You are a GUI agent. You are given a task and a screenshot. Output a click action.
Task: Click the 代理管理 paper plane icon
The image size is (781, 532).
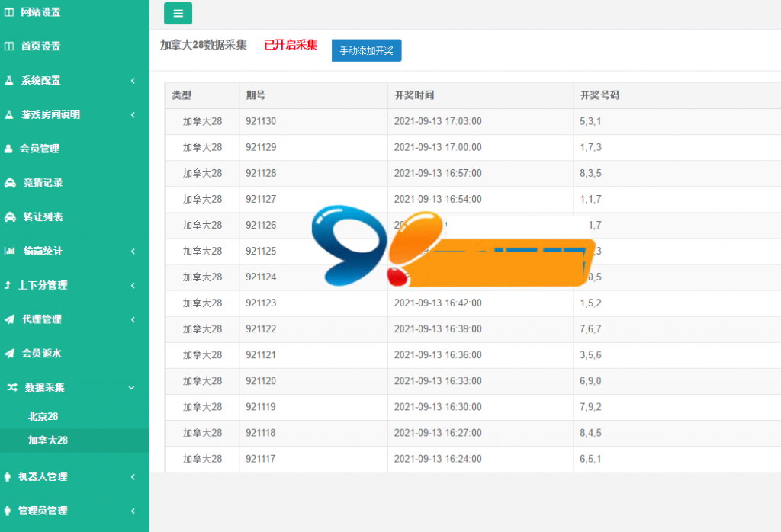pyautogui.click(x=9, y=319)
